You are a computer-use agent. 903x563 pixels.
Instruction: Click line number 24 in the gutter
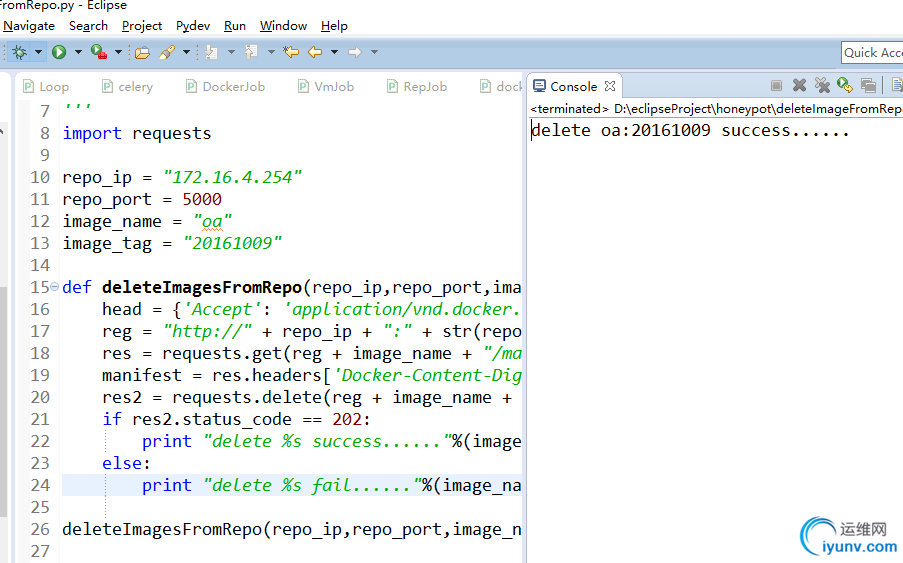pos(40,485)
